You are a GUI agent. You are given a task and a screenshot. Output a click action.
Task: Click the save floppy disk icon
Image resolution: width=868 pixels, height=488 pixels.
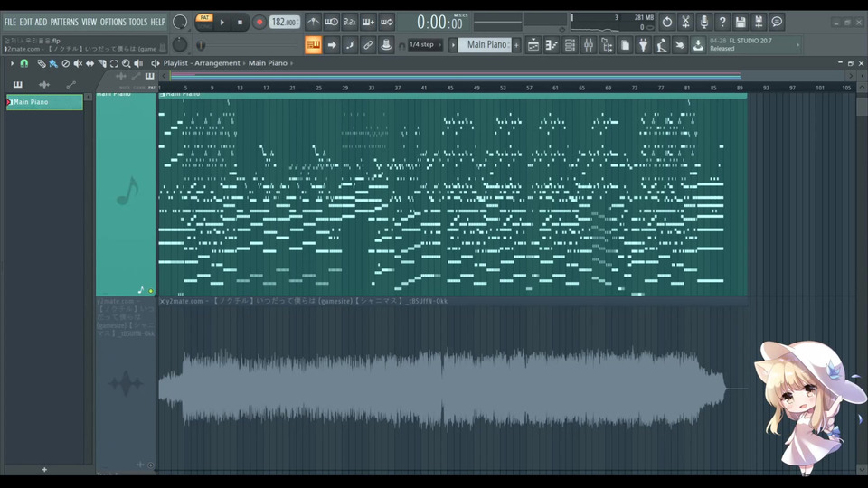click(741, 22)
